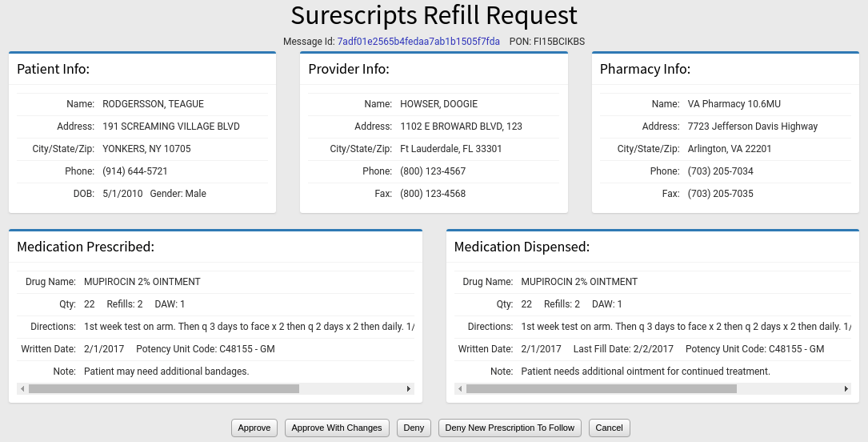Screen dimensions: 868x442
Task: Click the provider phone number (800) 123-4567
Action: point(433,171)
